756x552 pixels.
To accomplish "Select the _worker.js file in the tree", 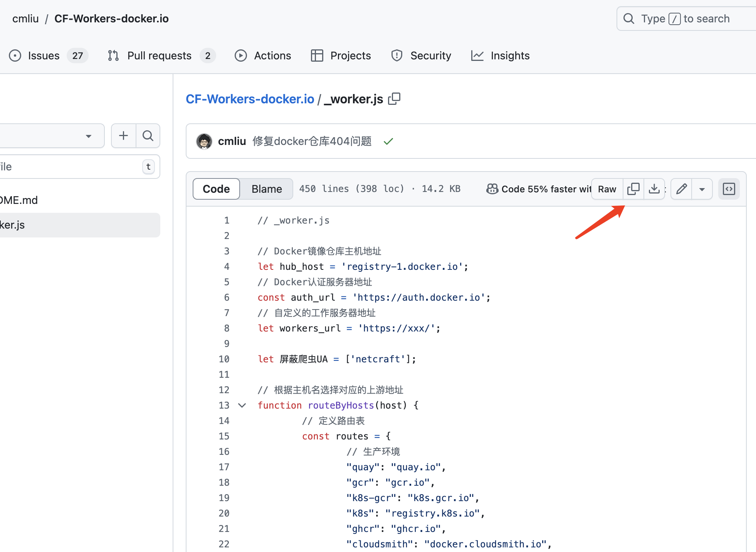I will point(80,225).
